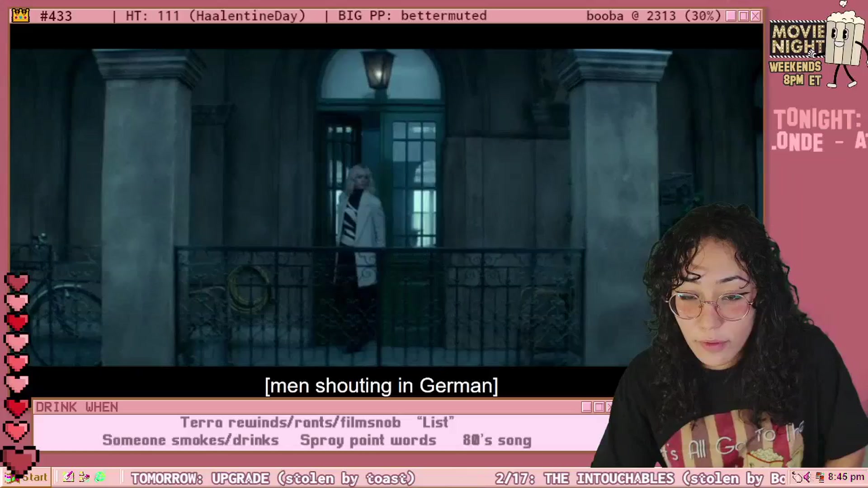
Task: Launch the notepad-with-pencil quick launch icon
Action: (x=69, y=477)
